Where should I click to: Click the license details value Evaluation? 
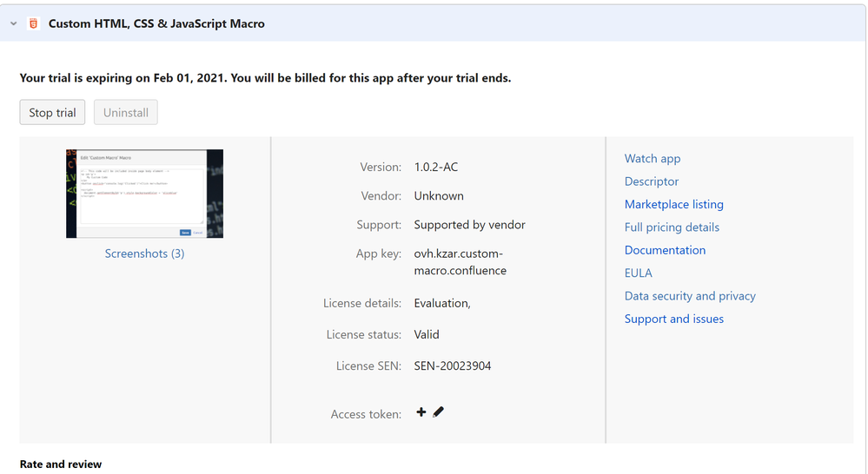[441, 303]
